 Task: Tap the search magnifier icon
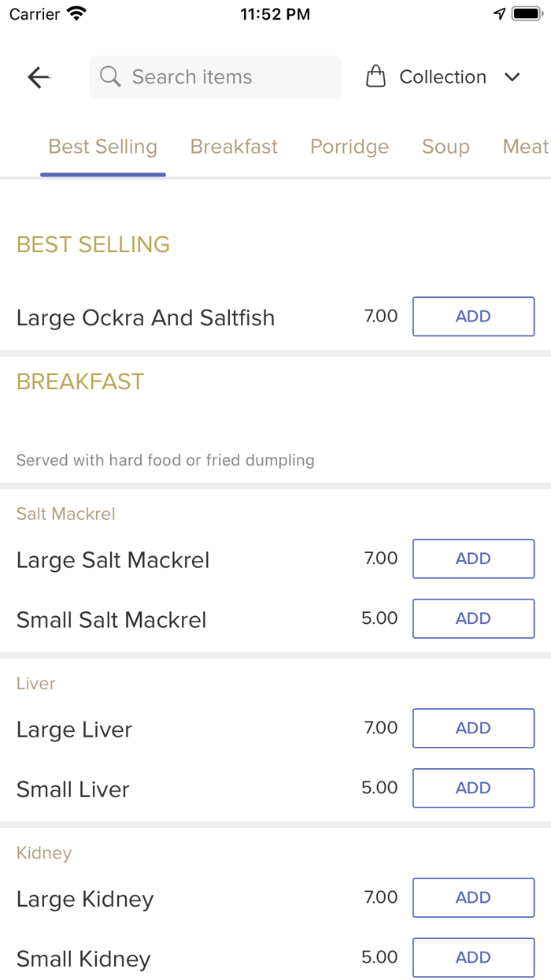click(111, 77)
